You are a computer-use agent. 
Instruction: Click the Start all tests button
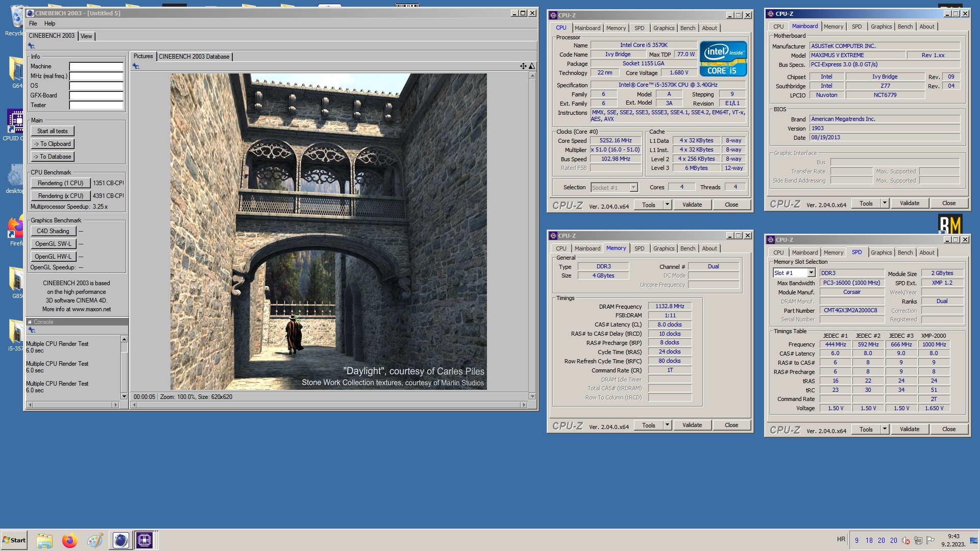[x=53, y=131]
